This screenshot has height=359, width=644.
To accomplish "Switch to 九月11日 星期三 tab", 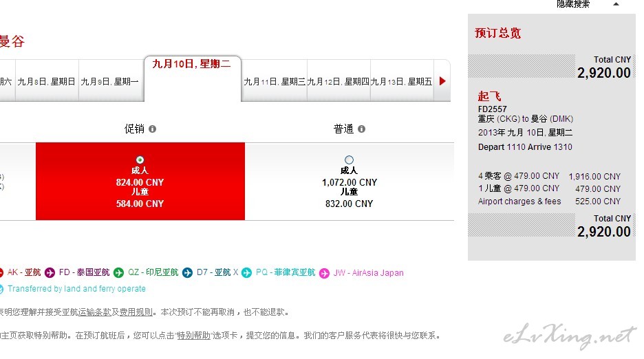I will click(x=275, y=81).
